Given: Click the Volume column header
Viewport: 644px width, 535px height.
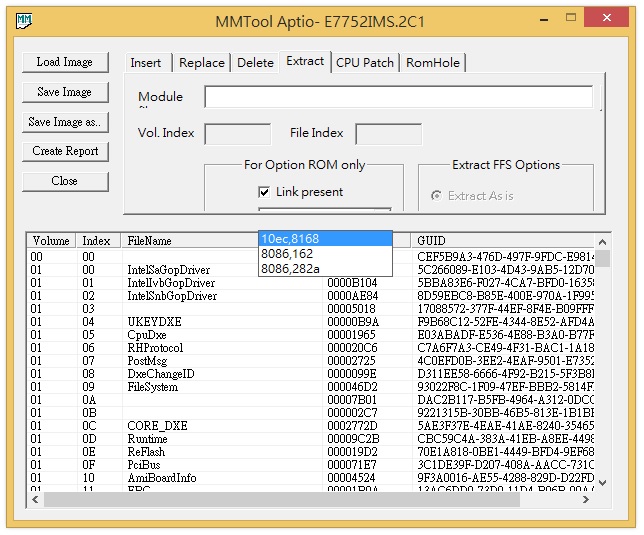Looking at the screenshot, I should pyautogui.click(x=51, y=241).
